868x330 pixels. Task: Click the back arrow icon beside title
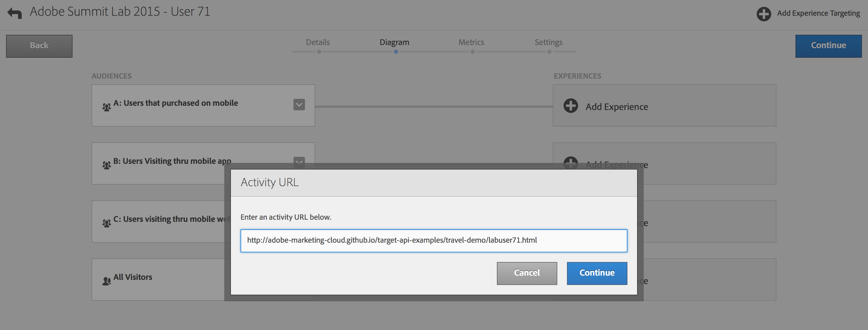pos(15,13)
